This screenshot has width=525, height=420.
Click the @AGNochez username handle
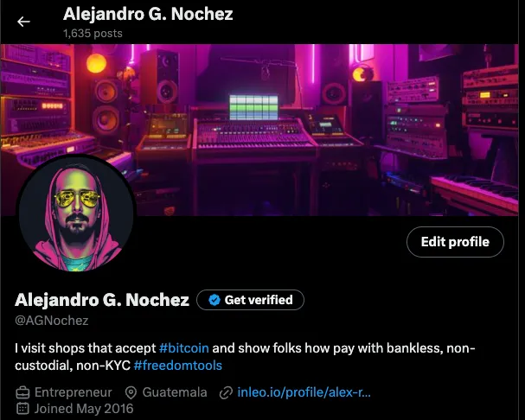click(52, 321)
